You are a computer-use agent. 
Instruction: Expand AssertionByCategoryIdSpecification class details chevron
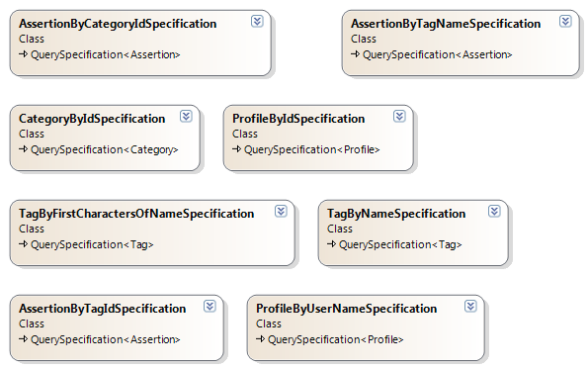coord(257,22)
